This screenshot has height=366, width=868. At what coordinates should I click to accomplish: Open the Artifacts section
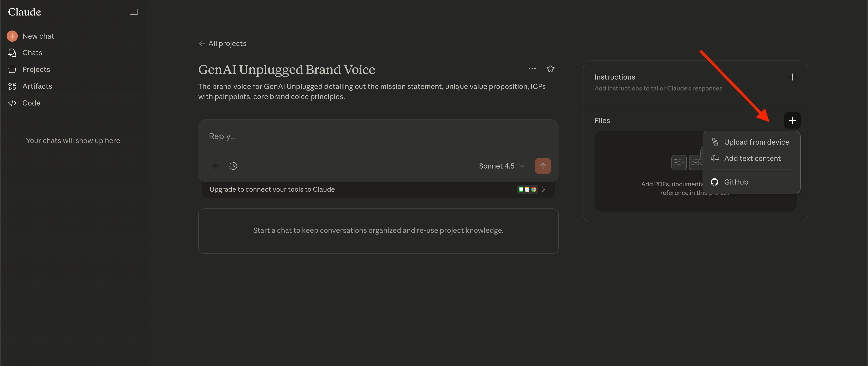(37, 86)
